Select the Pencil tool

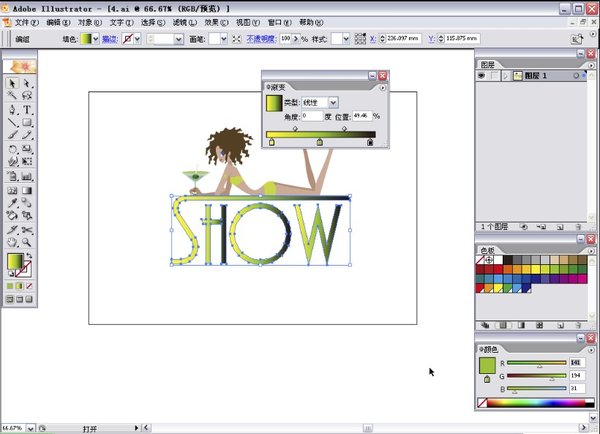(x=26, y=135)
